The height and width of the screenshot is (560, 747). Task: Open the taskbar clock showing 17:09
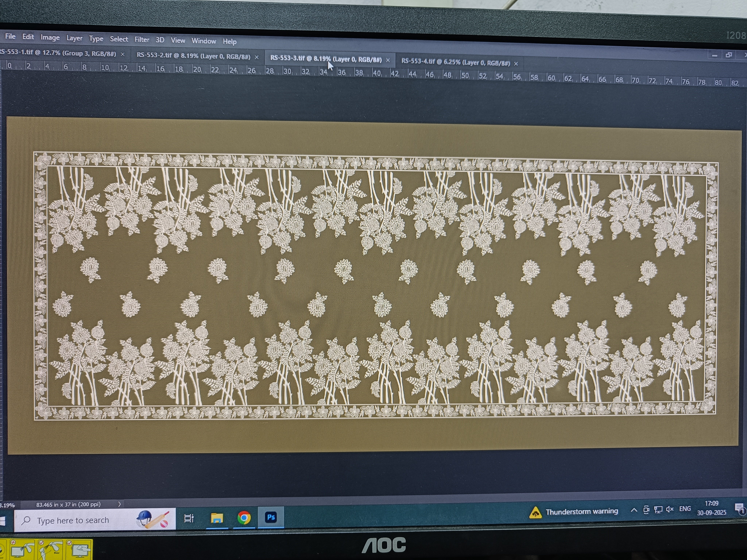pos(712,508)
